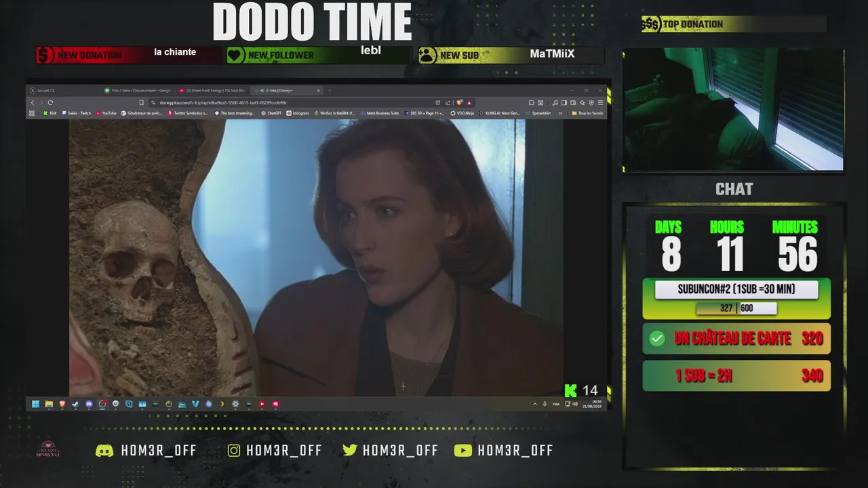Open the YouTube bookmark

tap(106, 113)
